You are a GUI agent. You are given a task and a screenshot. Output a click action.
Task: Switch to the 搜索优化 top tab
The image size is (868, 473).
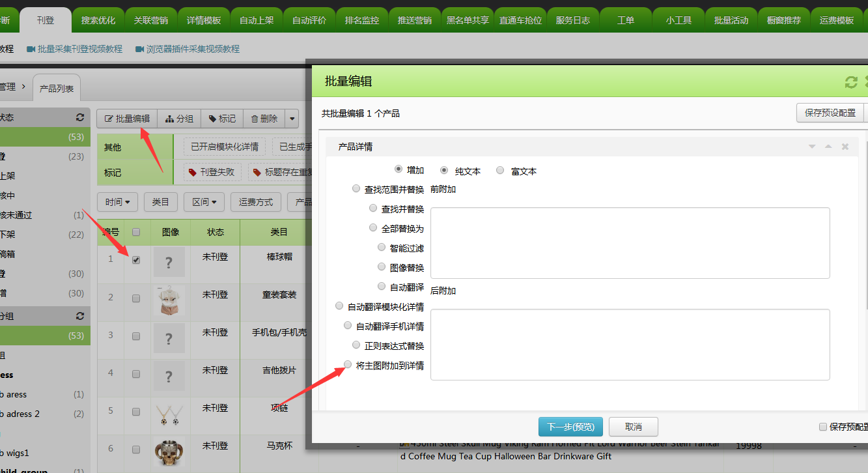click(x=98, y=20)
